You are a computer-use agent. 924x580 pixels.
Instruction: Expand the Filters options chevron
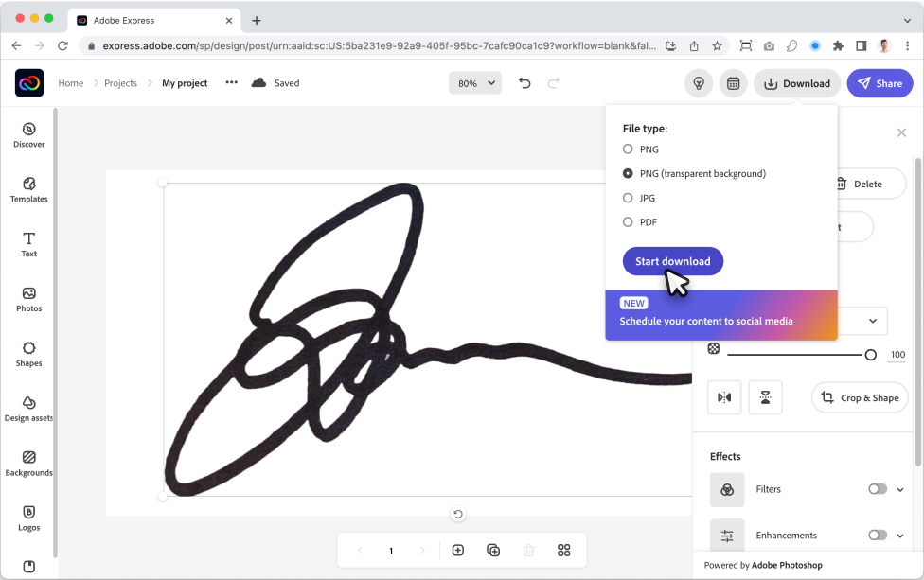[x=900, y=489]
